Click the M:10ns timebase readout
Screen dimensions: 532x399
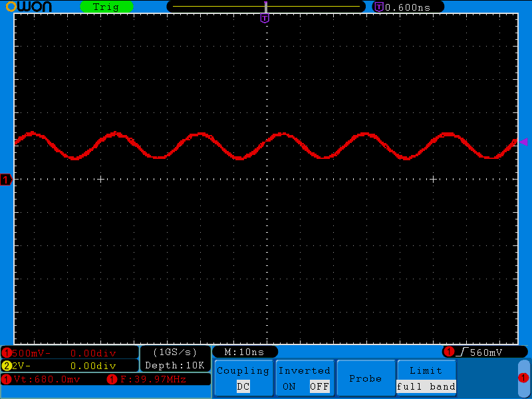point(244,352)
